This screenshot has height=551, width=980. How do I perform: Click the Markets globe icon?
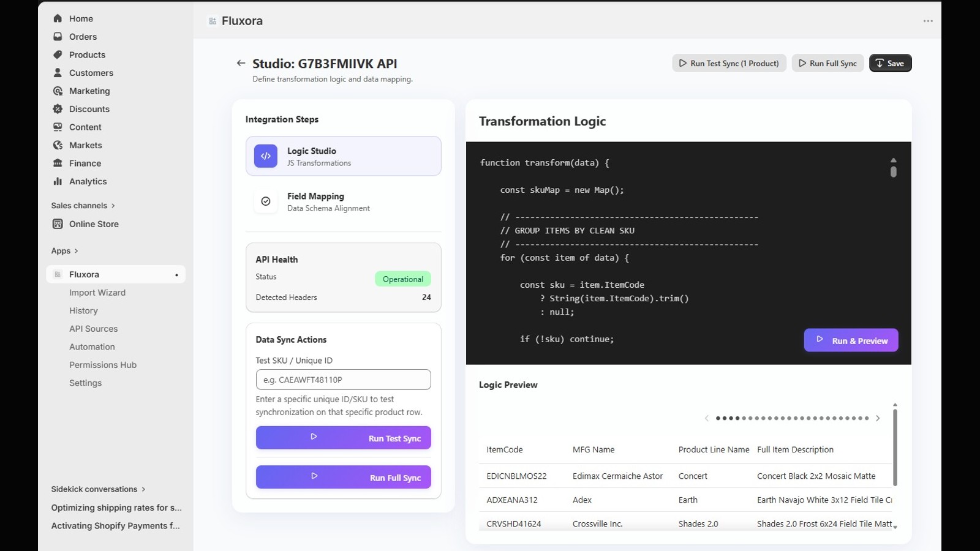pos(58,145)
